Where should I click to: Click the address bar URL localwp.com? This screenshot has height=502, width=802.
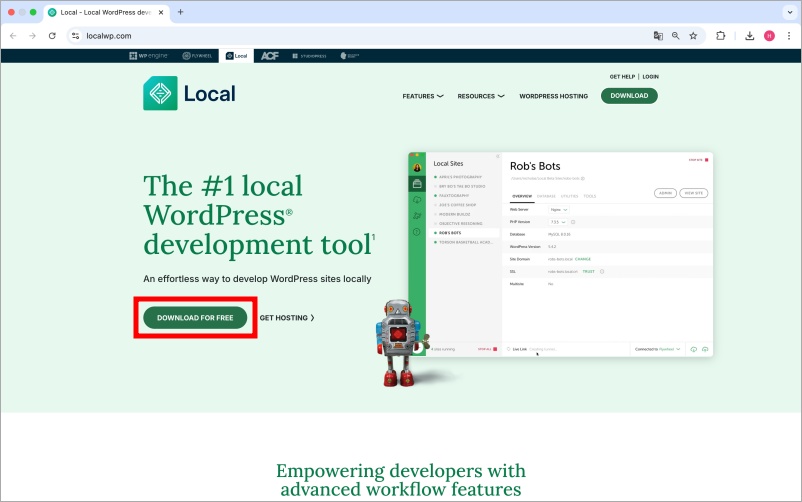coord(108,36)
